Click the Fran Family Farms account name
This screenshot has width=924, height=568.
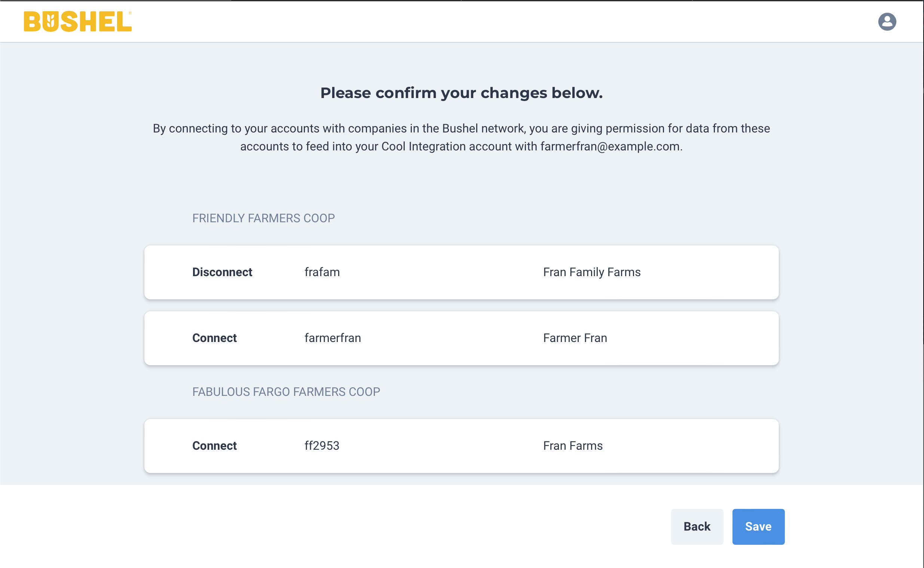coord(592,272)
